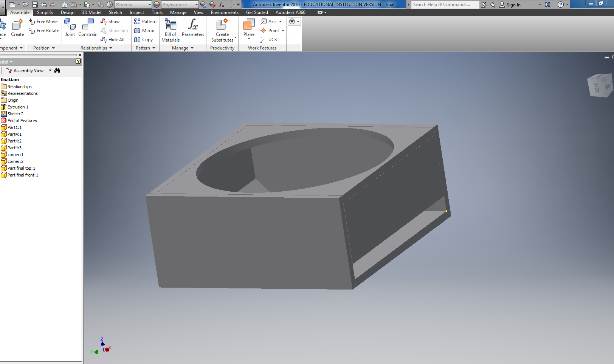Screen dimensions: 614x364
Task: Click Show relationships
Action: [x=110, y=22]
